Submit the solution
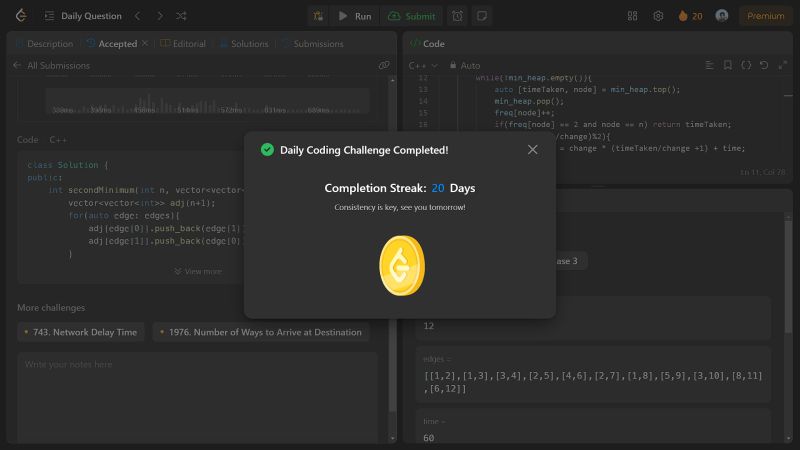 (412, 16)
